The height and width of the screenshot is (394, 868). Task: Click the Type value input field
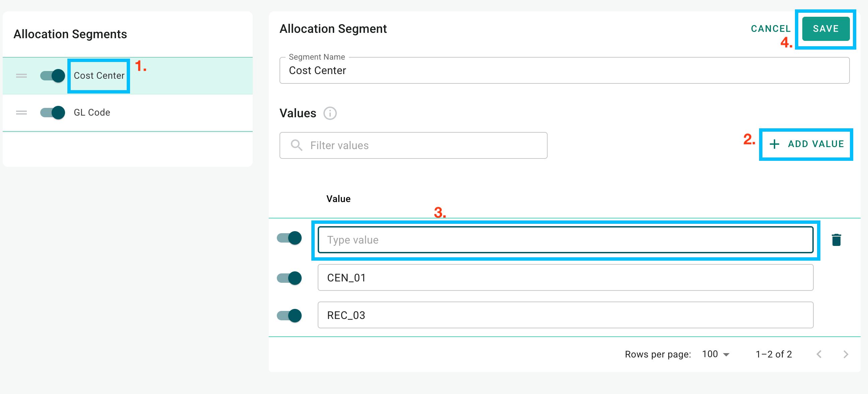point(565,240)
